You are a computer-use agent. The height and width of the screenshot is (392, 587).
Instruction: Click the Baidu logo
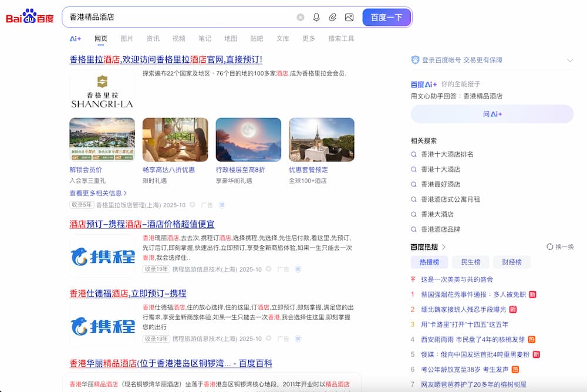pyautogui.click(x=29, y=17)
